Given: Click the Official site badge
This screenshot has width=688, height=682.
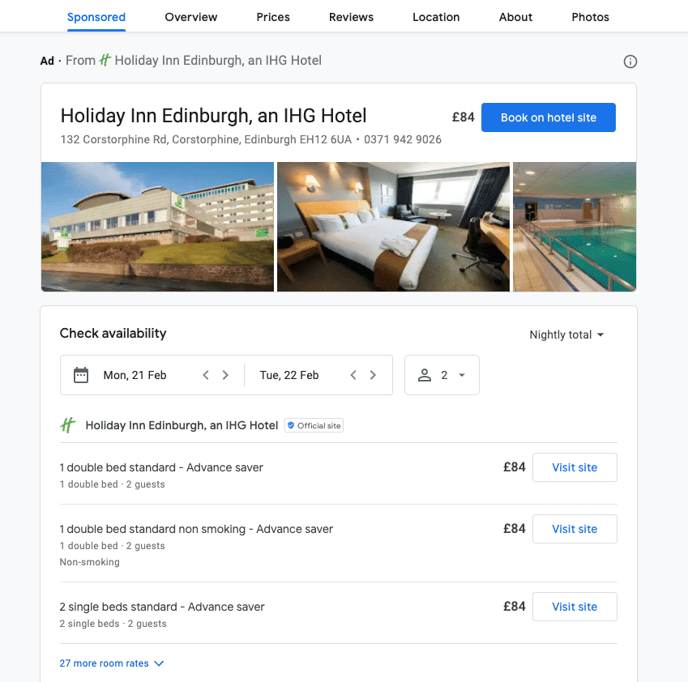Looking at the screenshot, I should click(314, 425).
